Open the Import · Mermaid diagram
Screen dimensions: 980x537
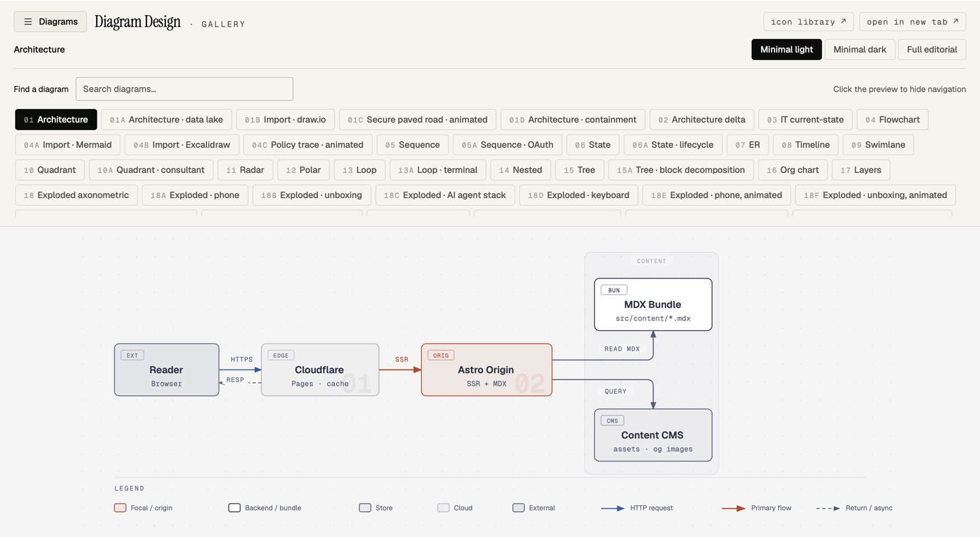(68, 145)
